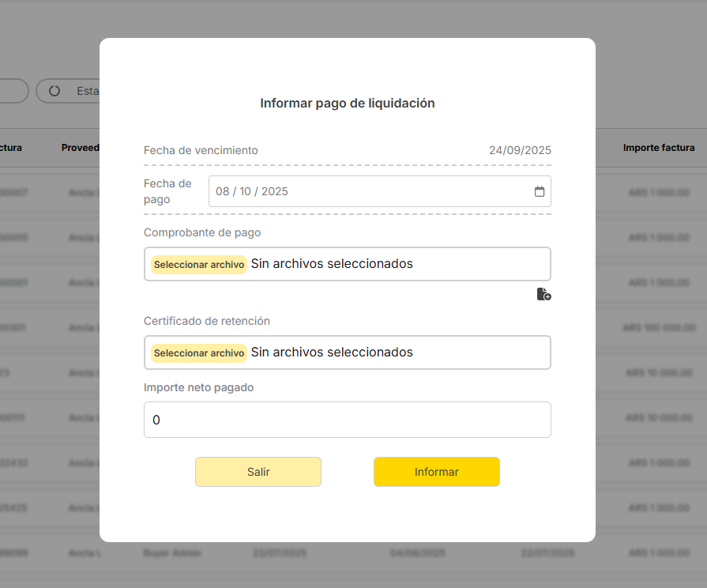The height and width of the screenshot is (588, 707).
Task: Click the modal title Informar pago de liquidación
Action: 347,104
